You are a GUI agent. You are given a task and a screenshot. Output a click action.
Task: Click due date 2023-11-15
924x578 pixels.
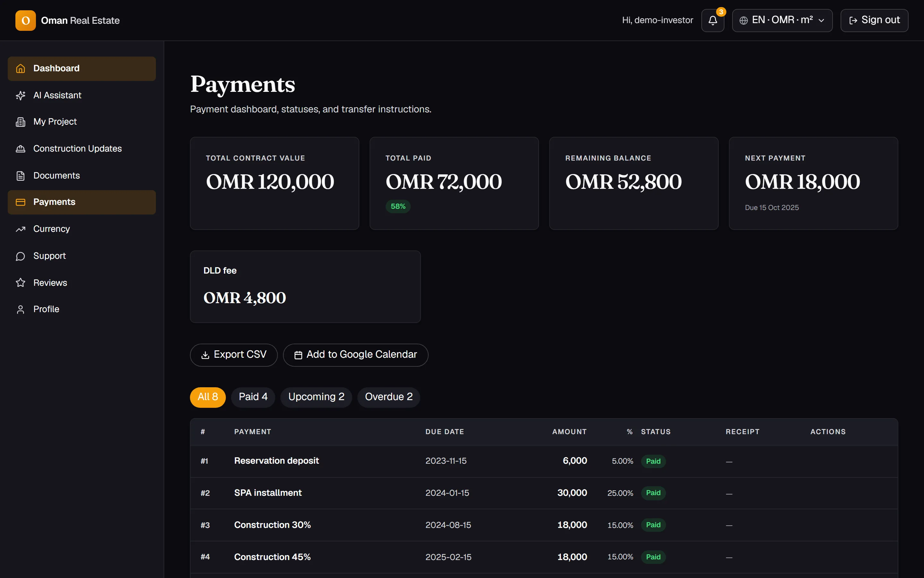446,461
